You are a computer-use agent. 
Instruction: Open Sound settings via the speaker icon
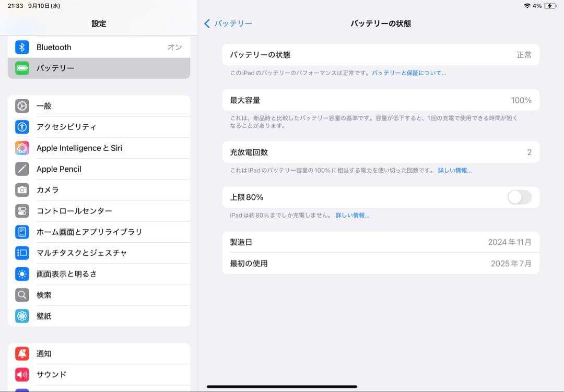[x=21, y=374]
